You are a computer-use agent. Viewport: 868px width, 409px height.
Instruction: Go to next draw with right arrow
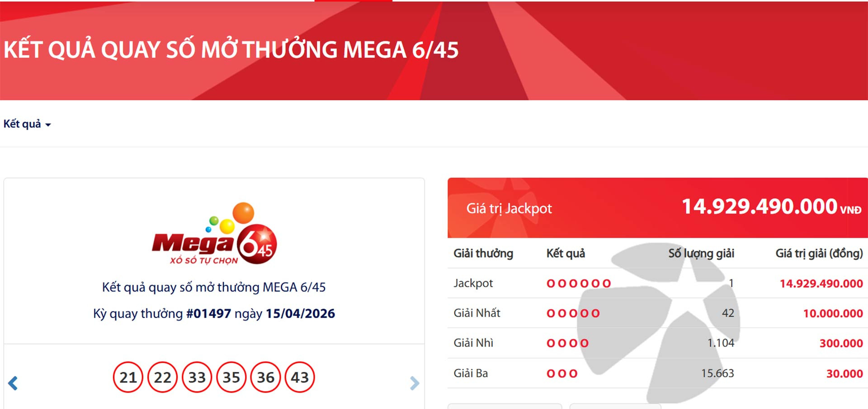point(414,383)
